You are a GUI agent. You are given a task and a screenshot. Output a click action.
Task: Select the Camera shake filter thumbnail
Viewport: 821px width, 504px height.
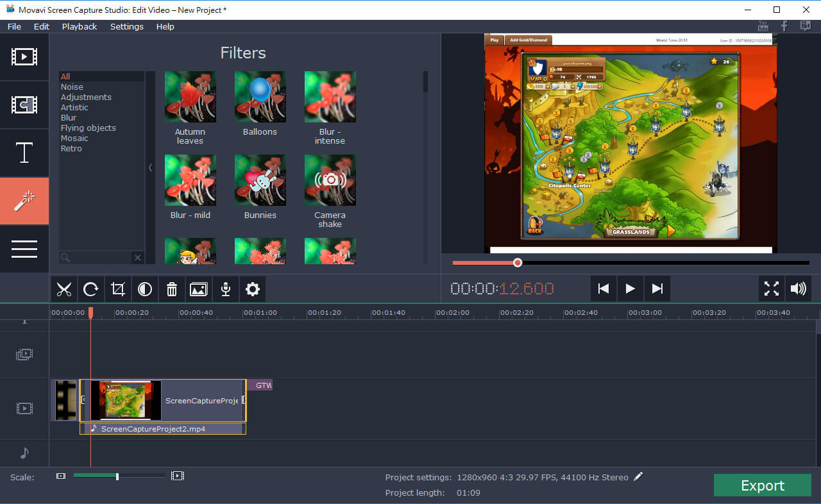(330, 180)
